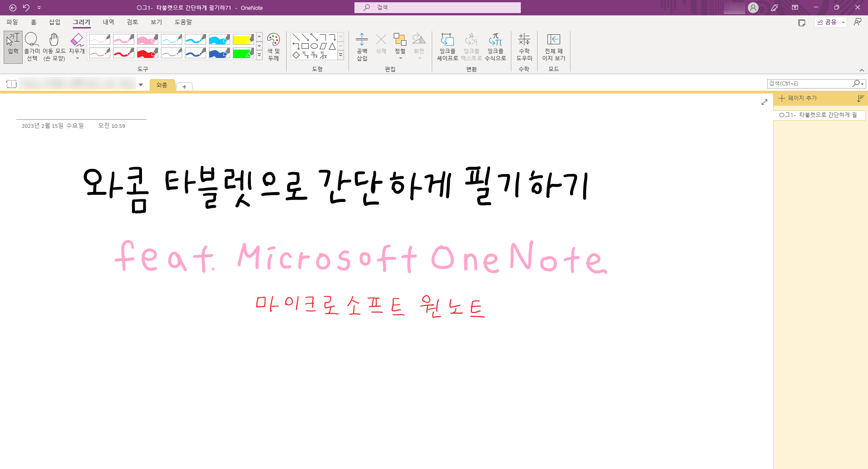Click the title bar 검색 search box
The height and width of the screenshot is (469, 868).
click(x=437, y=8)
